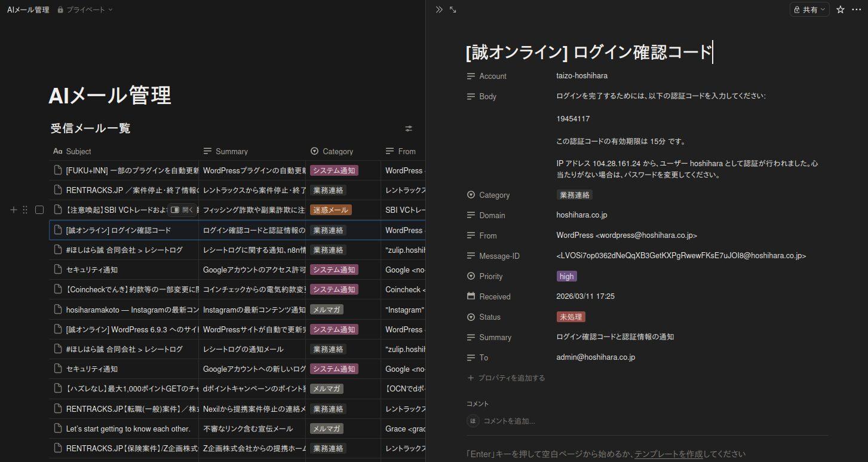
Task: Open the three-dot more options menu
Action: [857, 10]
